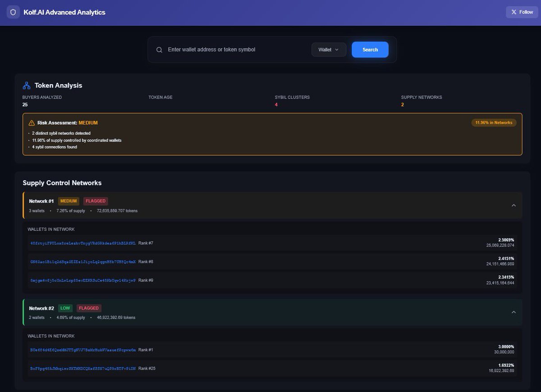Click '4 sybil connections found' line
Screen dimensions: 541x392
pyautogui.click(x=55, y=147)
